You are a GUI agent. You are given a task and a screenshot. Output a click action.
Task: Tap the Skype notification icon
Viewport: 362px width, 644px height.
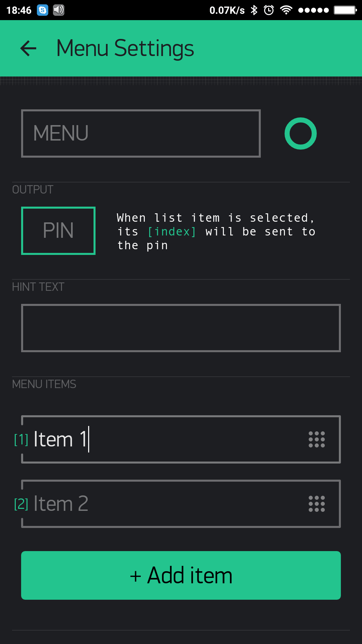pos(43,10)
